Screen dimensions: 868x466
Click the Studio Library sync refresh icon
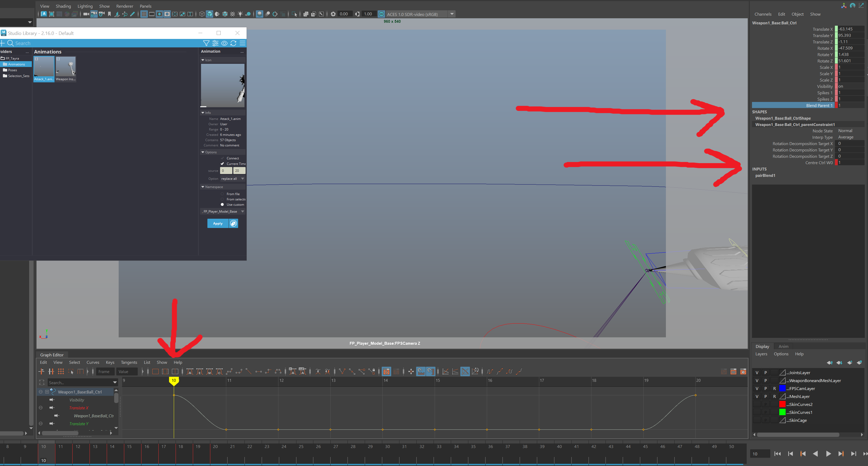point(233,43)
